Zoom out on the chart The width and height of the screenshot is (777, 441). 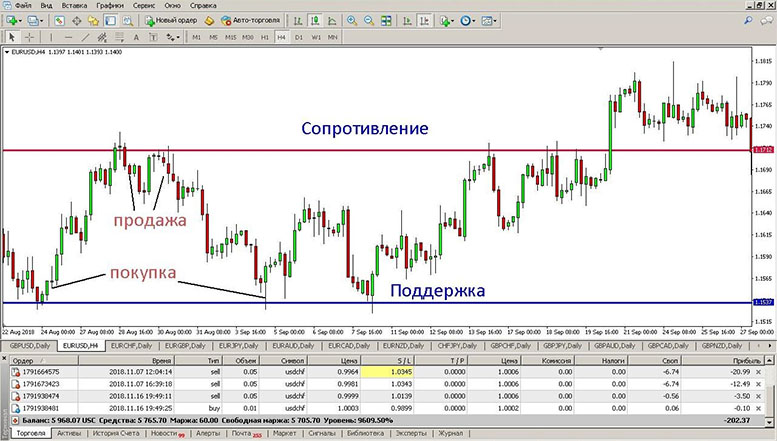click(369, 21)
